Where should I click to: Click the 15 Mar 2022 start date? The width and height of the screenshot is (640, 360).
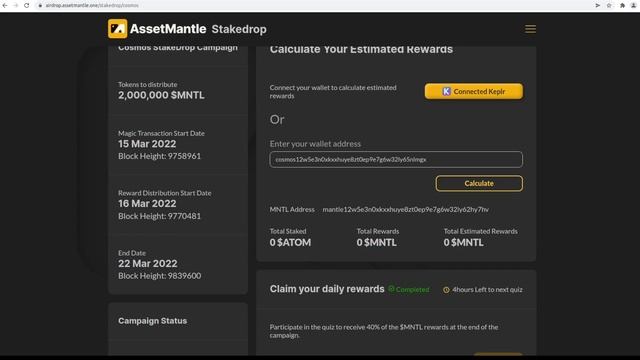pyautogui.click(x=147, y=144)
